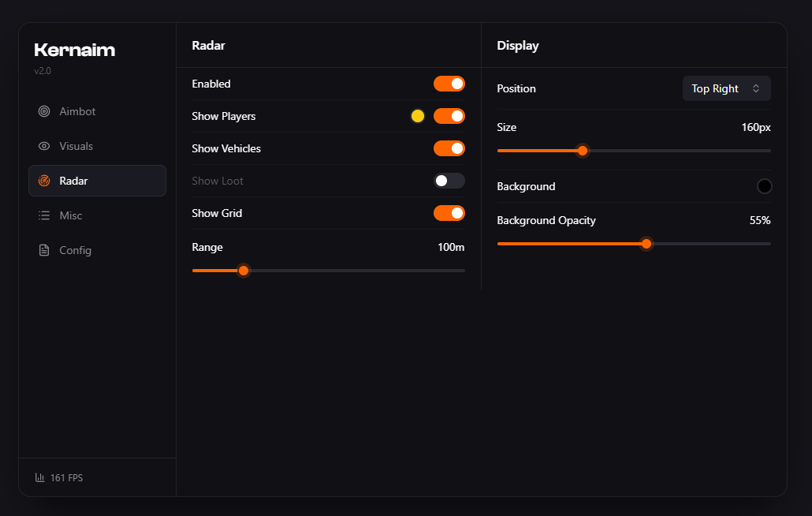
Task: Enable the Show Loot toggle
Action: pyautogui.click(x=449, y=181)
